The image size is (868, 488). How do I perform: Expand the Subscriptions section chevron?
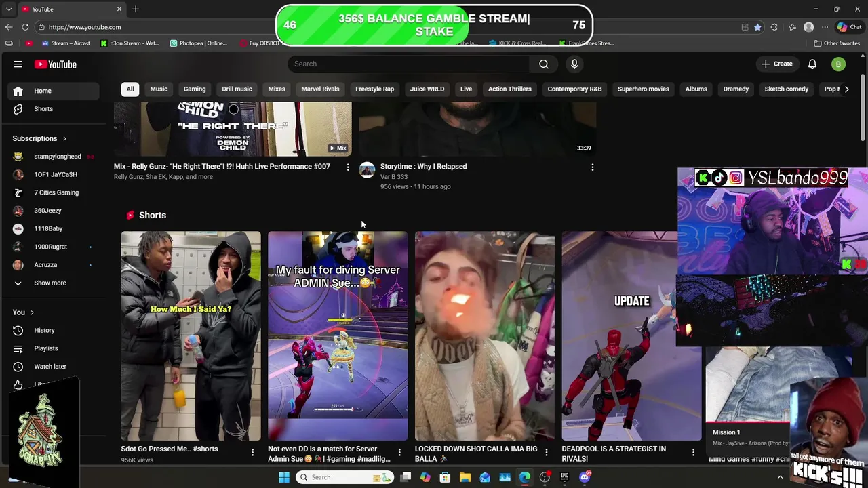(65, 139)
